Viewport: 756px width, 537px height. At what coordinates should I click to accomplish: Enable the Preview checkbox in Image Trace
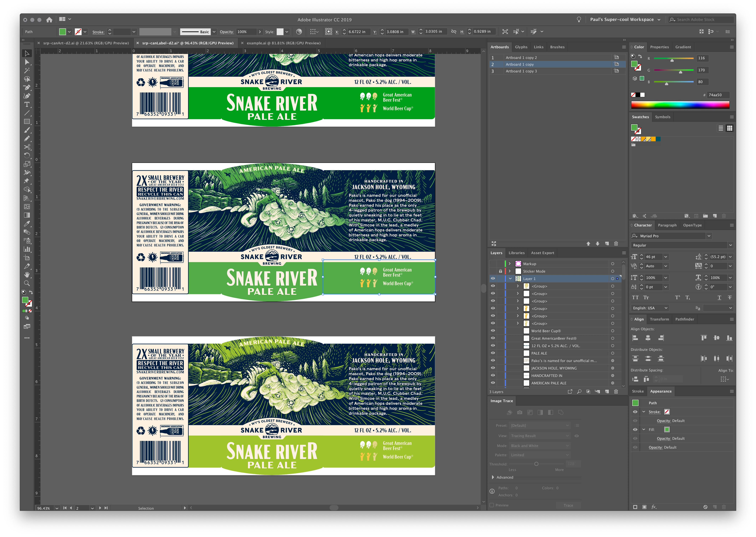pos(492,505)
